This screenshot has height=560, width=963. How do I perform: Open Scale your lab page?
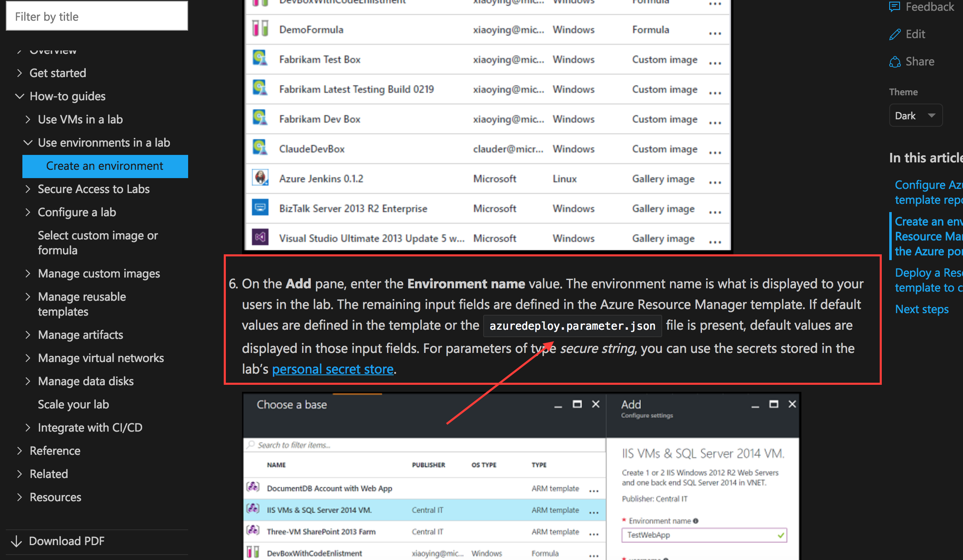click(x=73, y=404)
